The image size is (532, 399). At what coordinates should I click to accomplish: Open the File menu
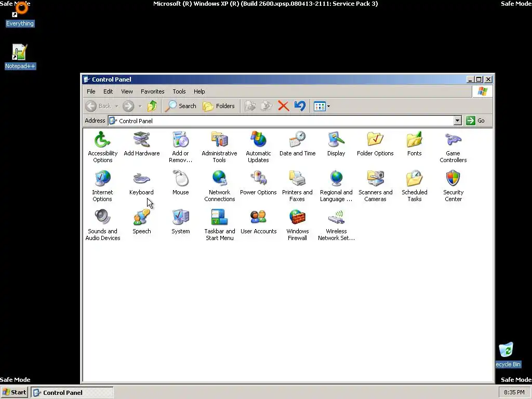(x=91, y=91)
